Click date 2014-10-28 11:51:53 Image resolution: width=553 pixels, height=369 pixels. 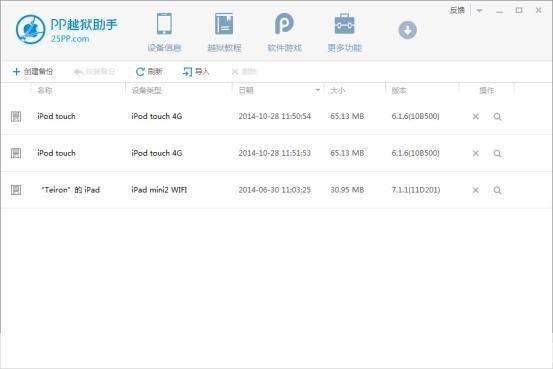274,153
